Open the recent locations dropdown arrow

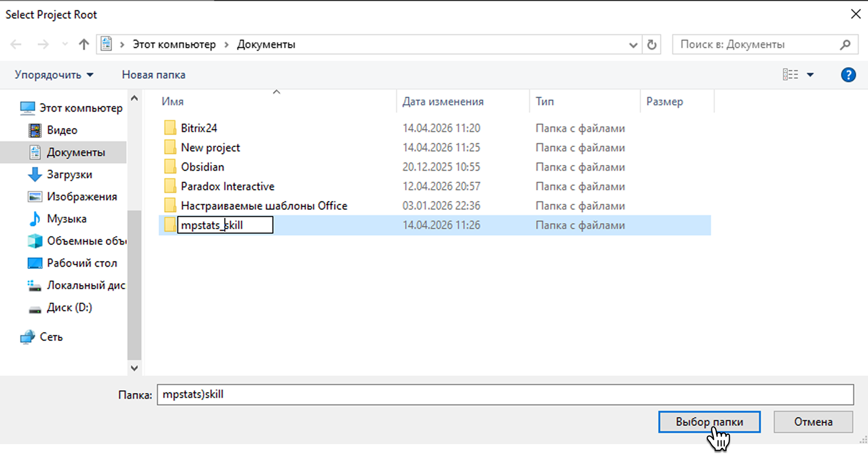click(65, 44)
